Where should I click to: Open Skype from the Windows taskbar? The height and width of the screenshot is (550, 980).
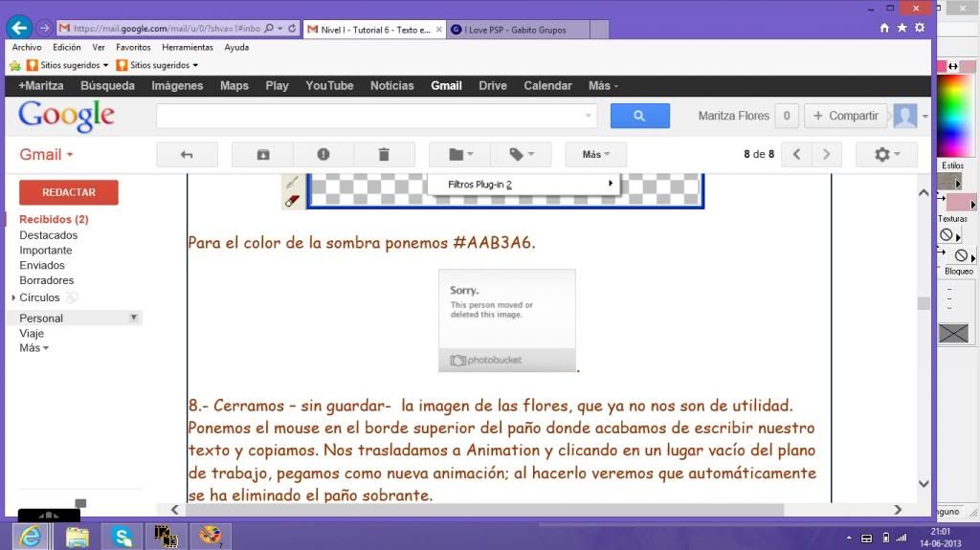click(122, 537)
